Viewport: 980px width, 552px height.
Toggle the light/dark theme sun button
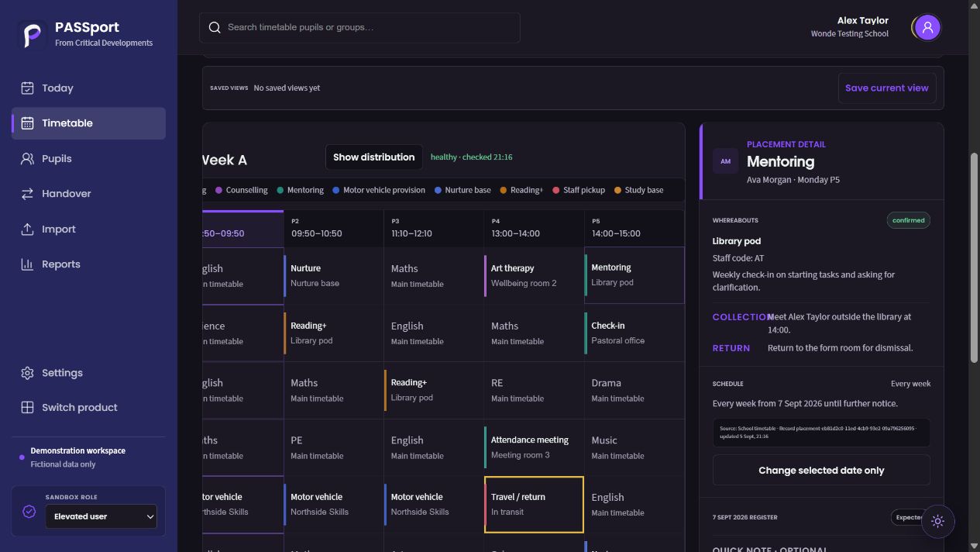(x=937, y=522)
